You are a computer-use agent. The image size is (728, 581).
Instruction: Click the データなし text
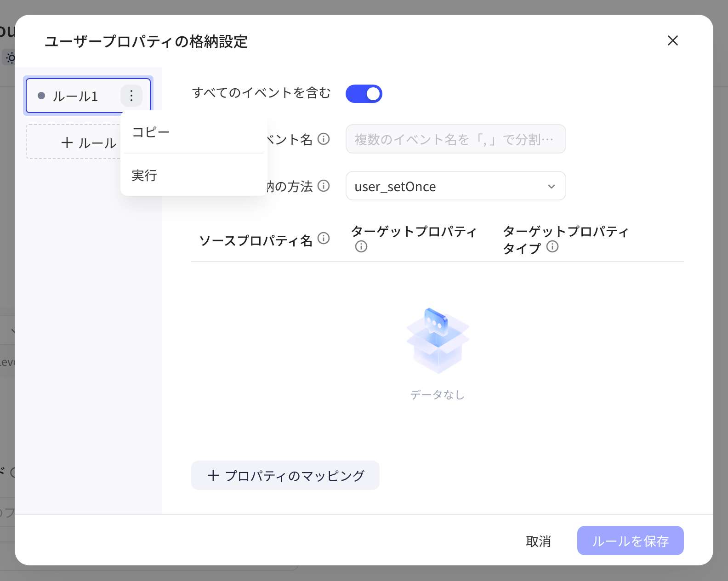438,395
